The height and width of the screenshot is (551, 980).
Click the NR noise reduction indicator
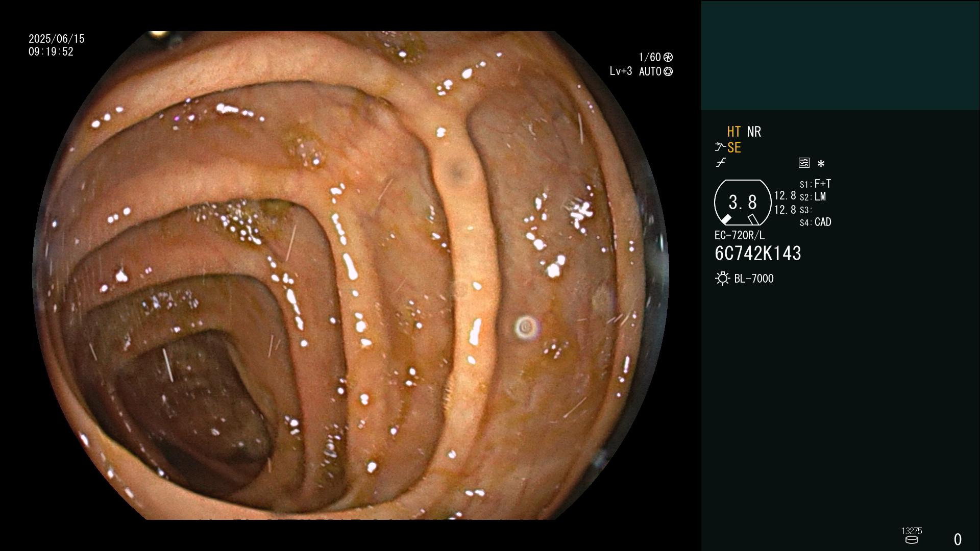coord(754,132)
